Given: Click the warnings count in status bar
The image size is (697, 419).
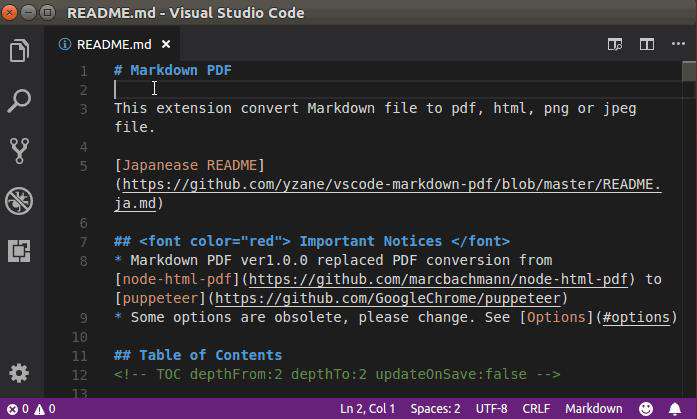Looking at the screenshot, I should pos(45,409).
